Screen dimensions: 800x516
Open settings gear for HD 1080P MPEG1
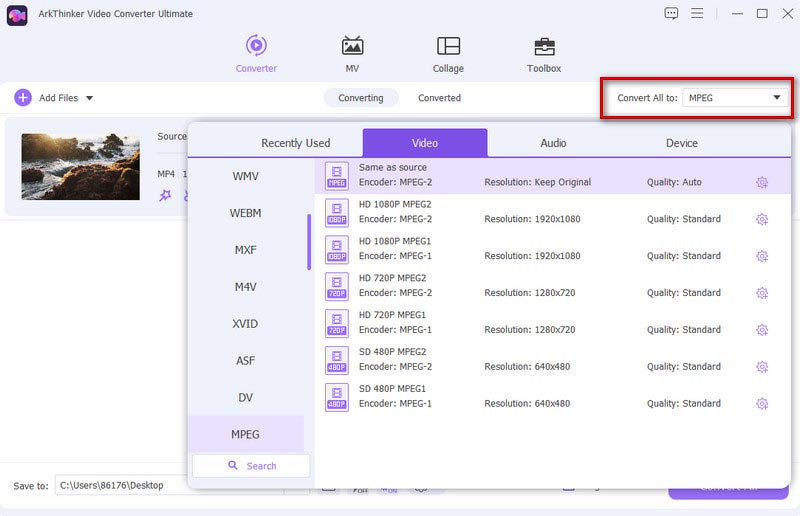click(x=762, y=256)
